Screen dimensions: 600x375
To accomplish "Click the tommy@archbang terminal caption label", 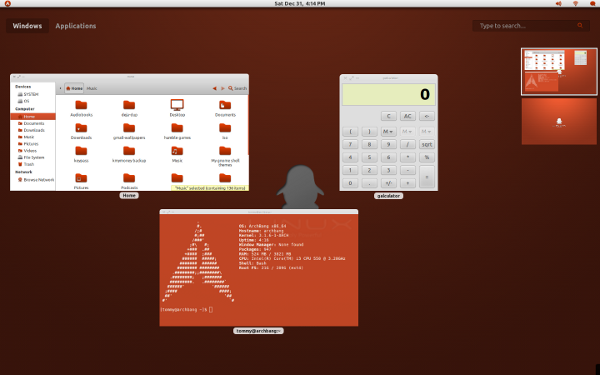I will (x=258, y=331).
